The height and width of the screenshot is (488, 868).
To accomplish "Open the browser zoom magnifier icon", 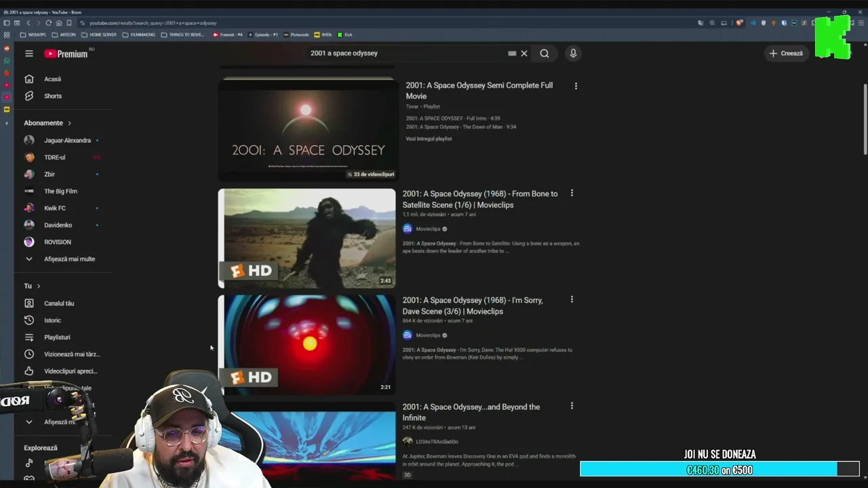I will pos(712,23).
